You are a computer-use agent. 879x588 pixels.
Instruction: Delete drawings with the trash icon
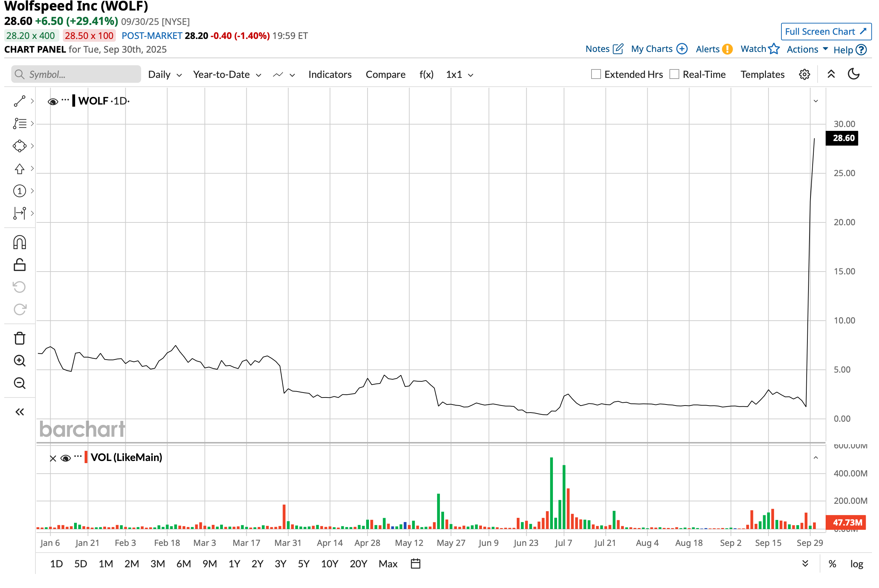[x=20, y=338]
